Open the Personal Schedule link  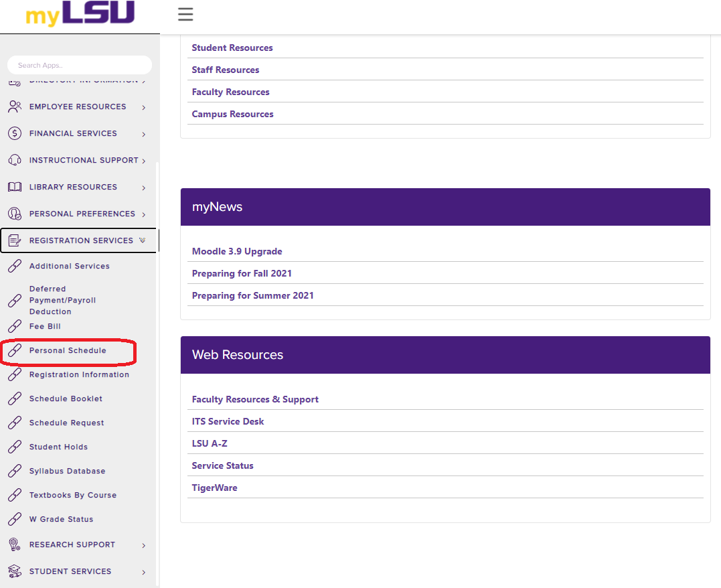point(68,351)
